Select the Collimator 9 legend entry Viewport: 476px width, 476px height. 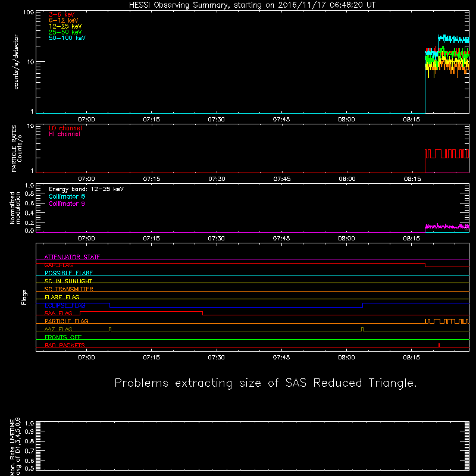[67, 203]
